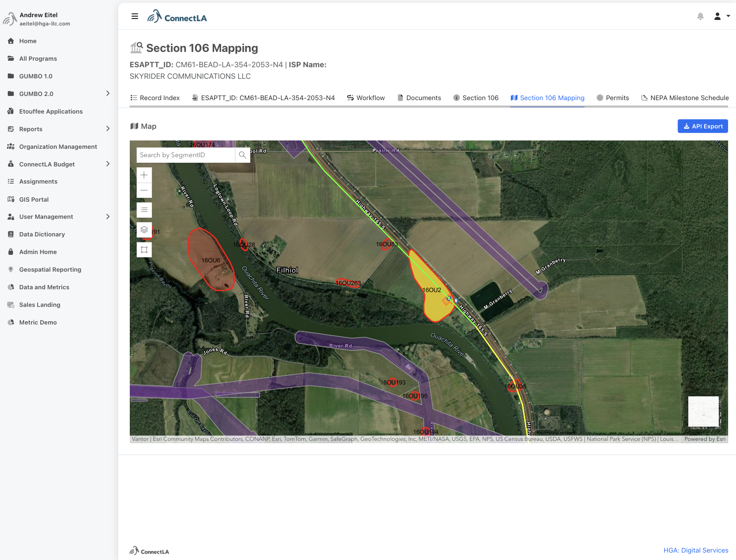This screenshot has height=560, width=736.
Task: Click the Sales Landing icon
Action: tap(11, 305)
